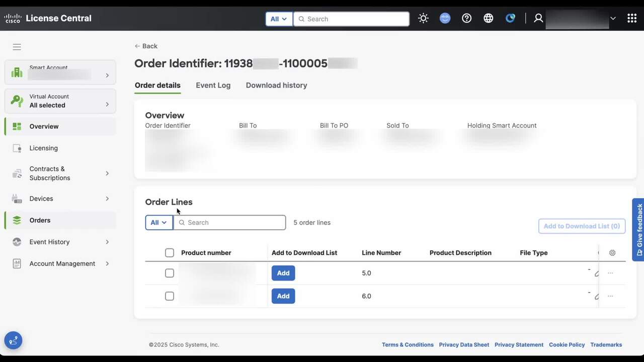Collapse the sidebar with the hamburger icon

point(17,47)
